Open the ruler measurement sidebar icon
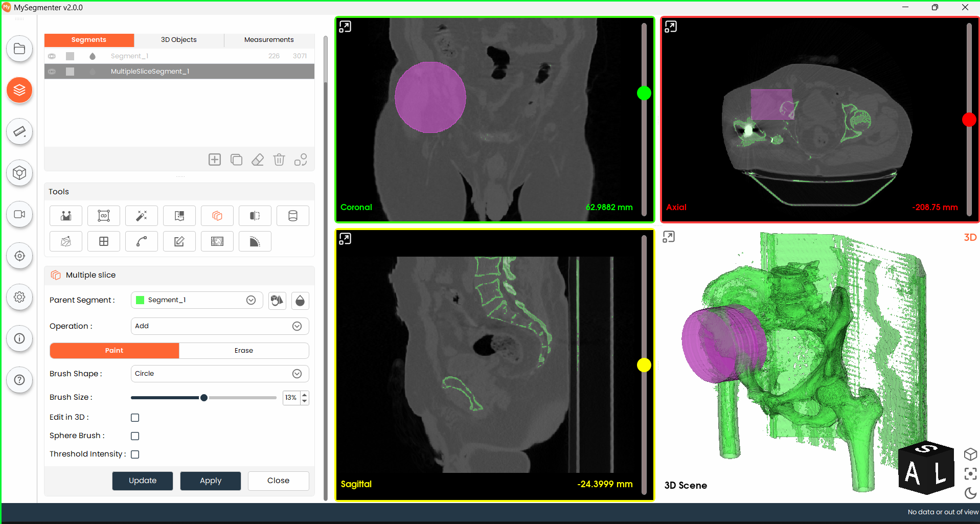 [x=19, y=132]
